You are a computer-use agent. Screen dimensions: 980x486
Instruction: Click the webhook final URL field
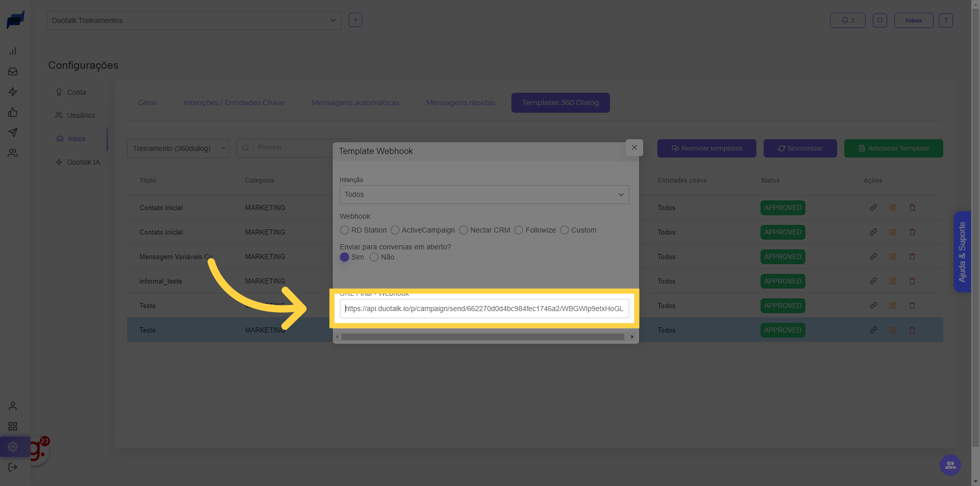tap(484, 309)
